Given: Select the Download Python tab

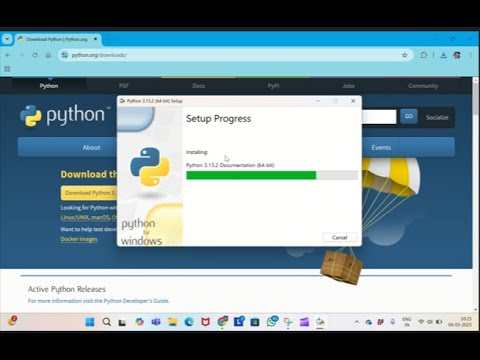Looking at the screenshot, I should click(x=57, y=39).
